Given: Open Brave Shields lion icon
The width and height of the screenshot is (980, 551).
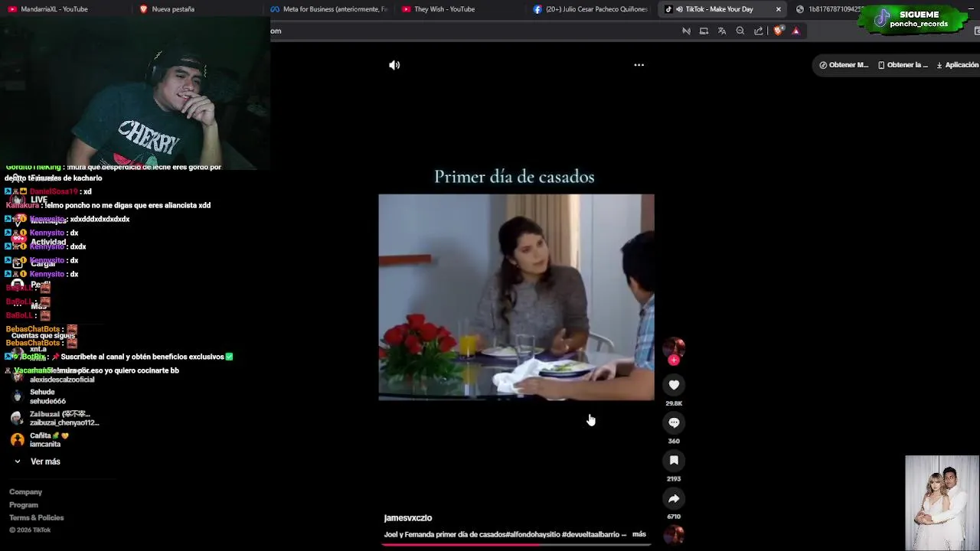Looking at the screenshot, I should tap(779, 31).
